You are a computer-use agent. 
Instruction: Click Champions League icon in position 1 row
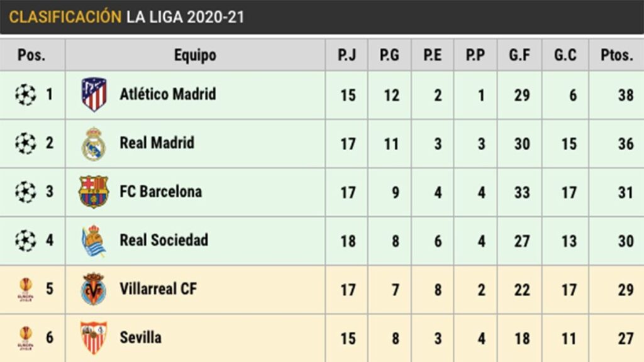[25, 95]
